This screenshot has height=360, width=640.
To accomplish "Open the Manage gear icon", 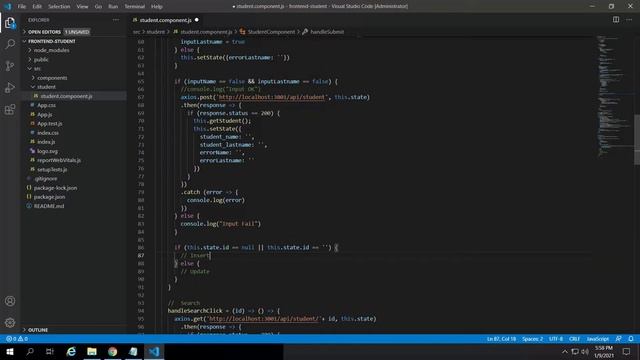I will (x=10, y=322).
